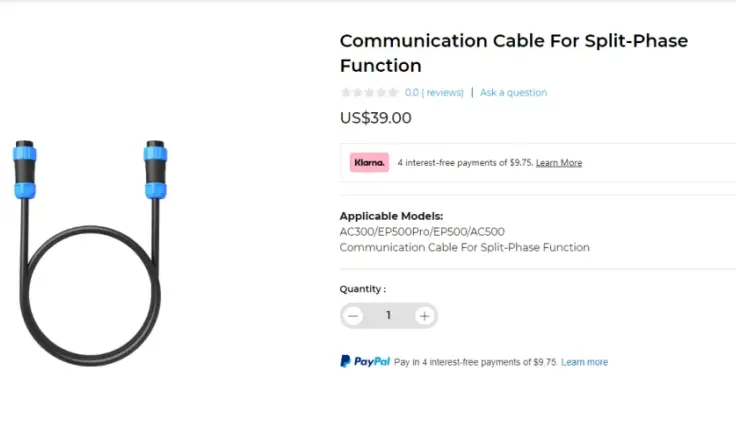The width and height of the screenshot is (736, 428).
Task: Click the Quantity label
Action: point(362,289)
